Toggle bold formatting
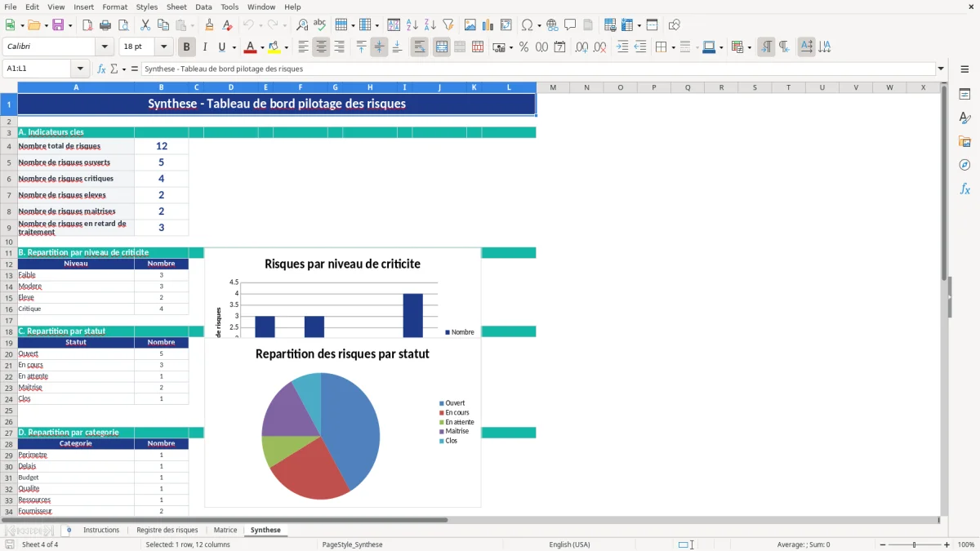This screenshot has height=551, width=980. (186, 47)
